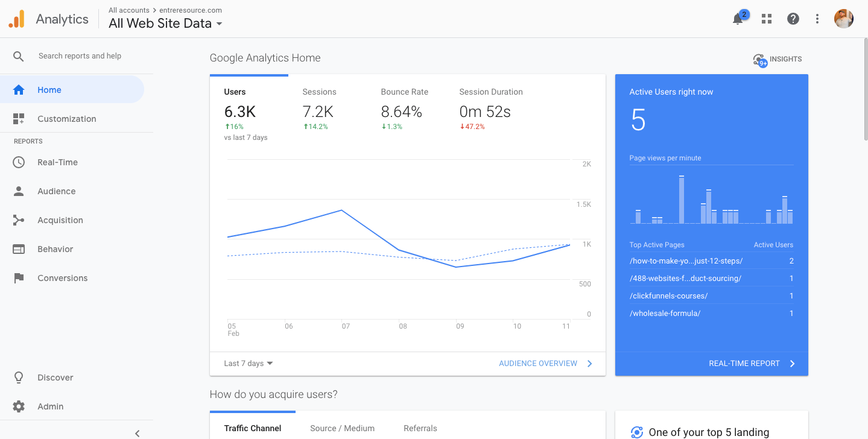The width and height of the screenshot is (868, 439).
Task: Click the user profile avatar
Action: [844, 19]
